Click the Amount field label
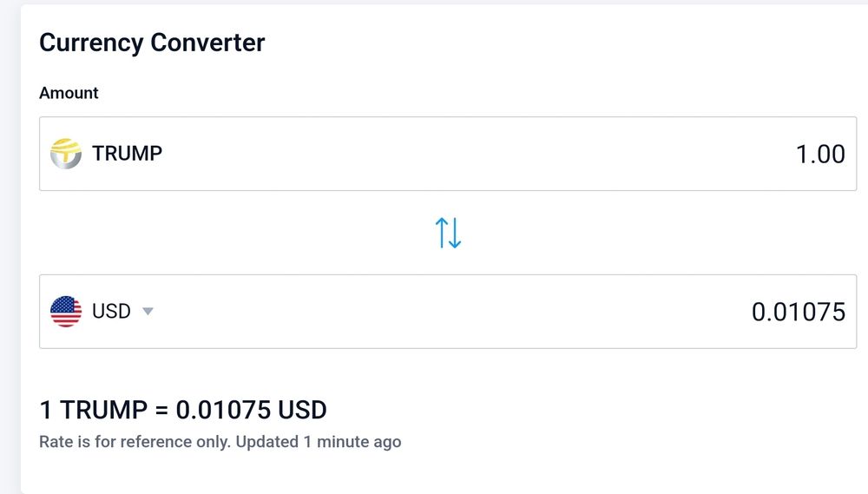The width and height of the screenshot is (868, 494). (69, 93)
